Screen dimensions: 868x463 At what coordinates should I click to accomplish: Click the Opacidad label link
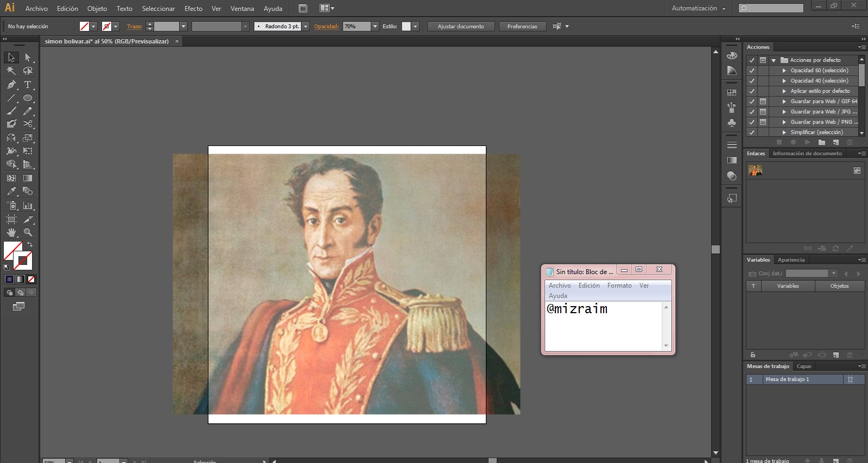point(326,26)
